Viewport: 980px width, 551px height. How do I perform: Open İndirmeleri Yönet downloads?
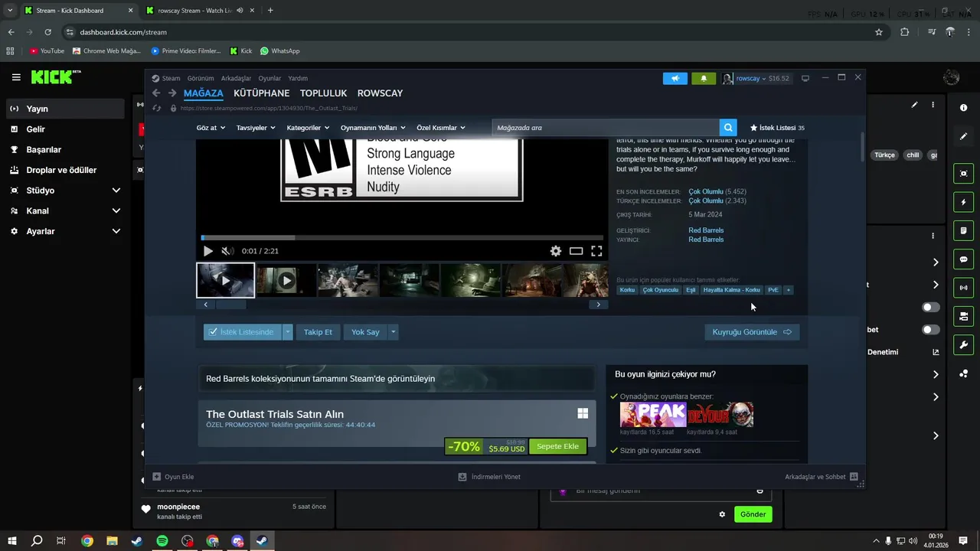point(489,477)
